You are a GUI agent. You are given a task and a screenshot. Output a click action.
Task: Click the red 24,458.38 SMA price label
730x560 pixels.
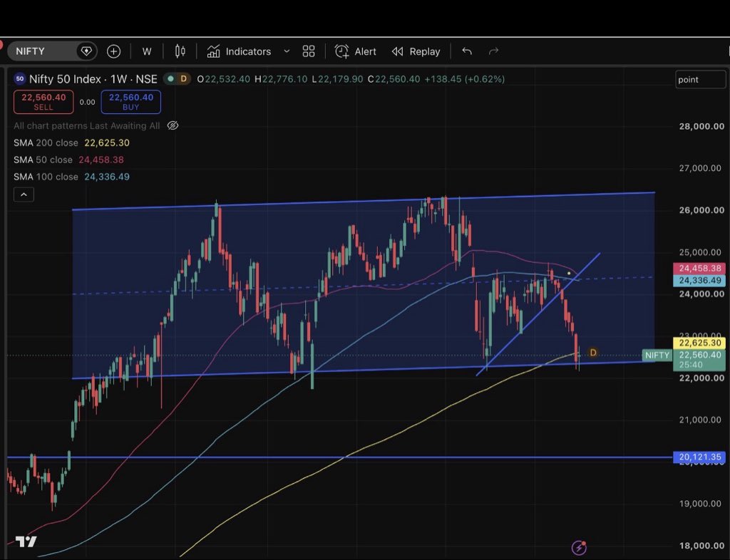(699, 269)
